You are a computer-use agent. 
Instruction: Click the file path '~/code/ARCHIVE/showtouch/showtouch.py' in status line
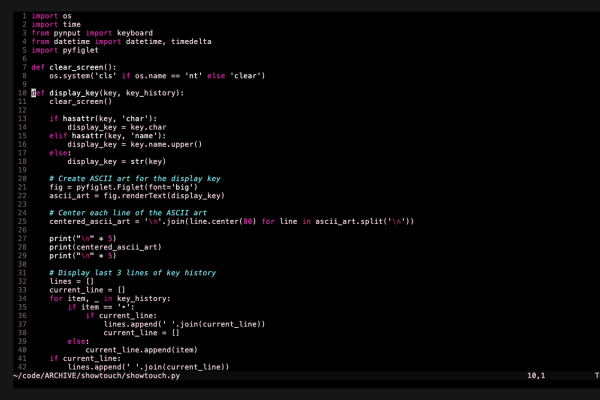coord(96,376)
